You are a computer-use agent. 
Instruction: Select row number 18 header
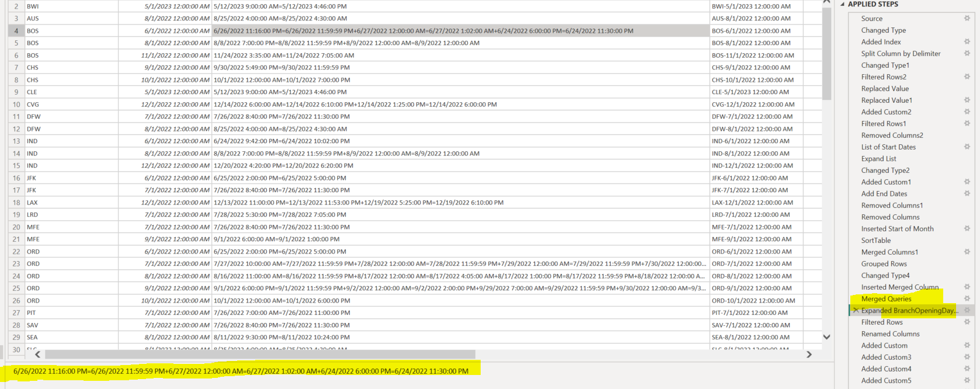tap(16, 203)
